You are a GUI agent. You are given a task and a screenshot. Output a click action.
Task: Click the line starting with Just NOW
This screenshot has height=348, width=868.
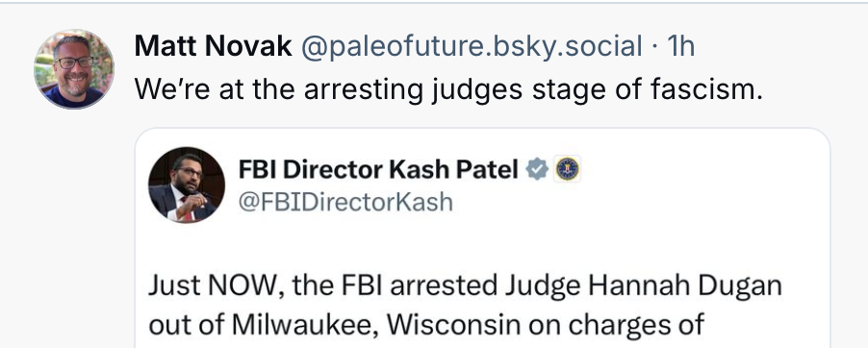click(465, 286)
